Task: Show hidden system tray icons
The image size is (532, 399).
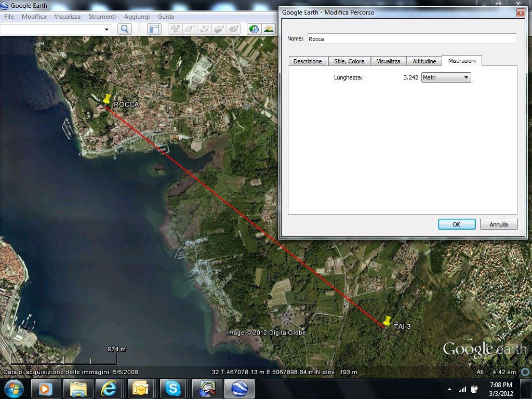Action: pyautogui.click(x=449, y=389)
